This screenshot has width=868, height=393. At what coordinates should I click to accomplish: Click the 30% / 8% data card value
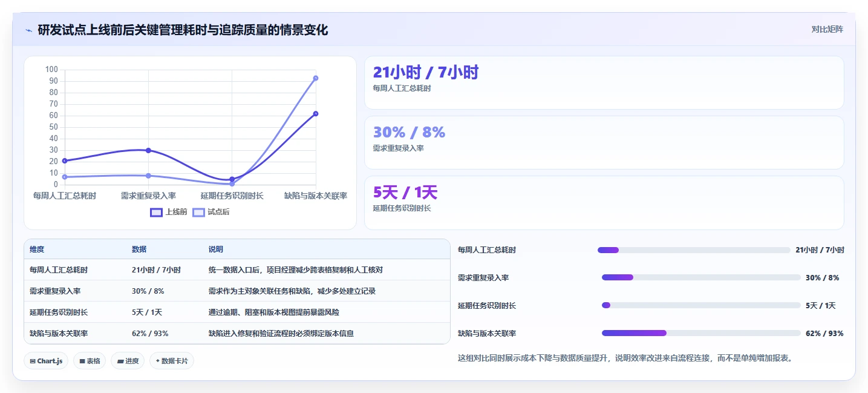click(410, 133)
